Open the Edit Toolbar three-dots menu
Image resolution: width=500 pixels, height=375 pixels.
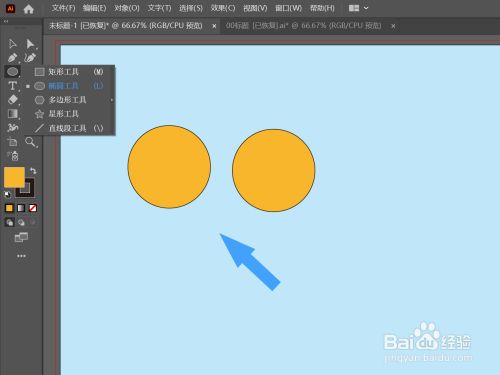coord(21,256)
